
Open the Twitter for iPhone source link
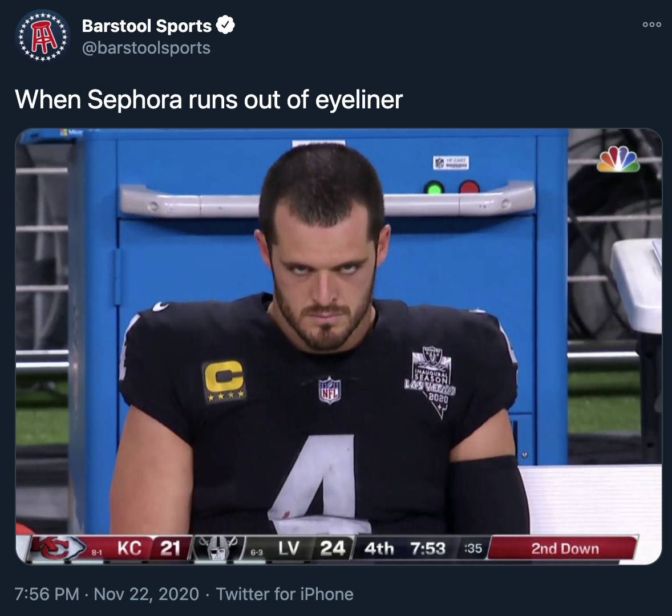[285, 594]
